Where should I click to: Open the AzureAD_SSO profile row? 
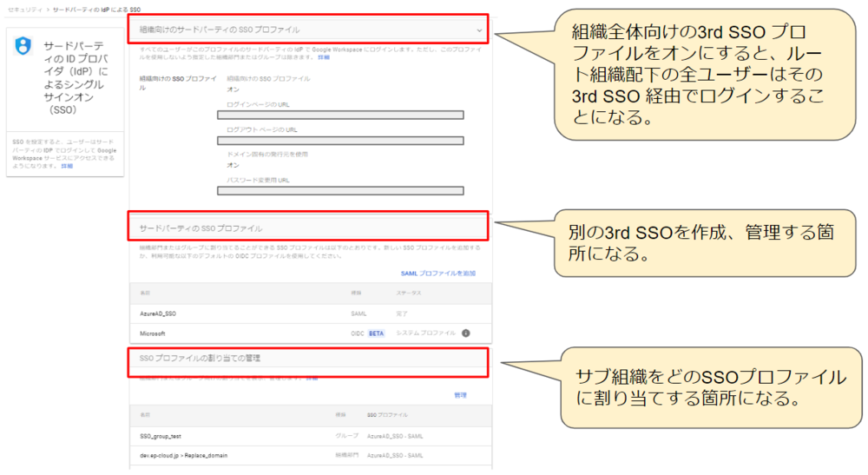click(311, 313)
